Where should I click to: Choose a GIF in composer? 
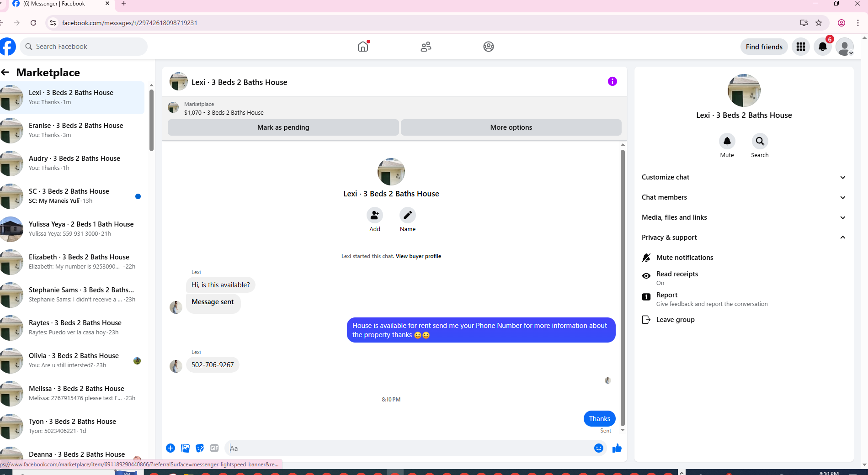[214, 448]
